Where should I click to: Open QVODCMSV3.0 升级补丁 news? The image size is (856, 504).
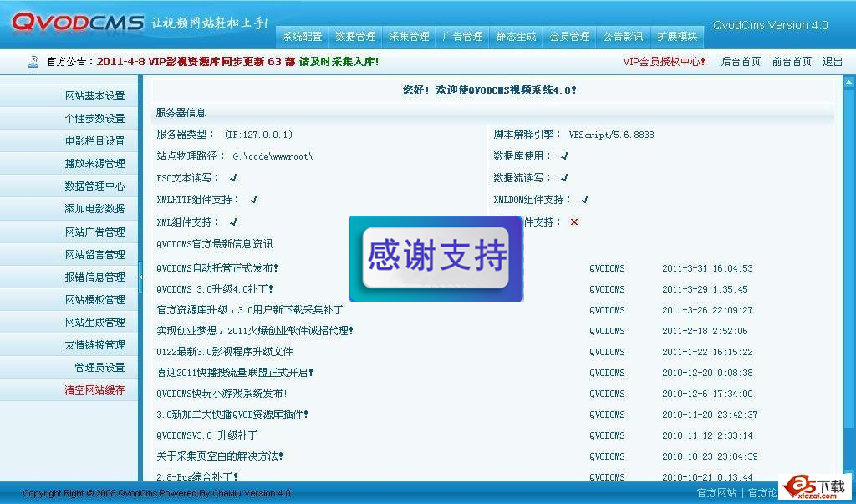click(x=207, y=435)
